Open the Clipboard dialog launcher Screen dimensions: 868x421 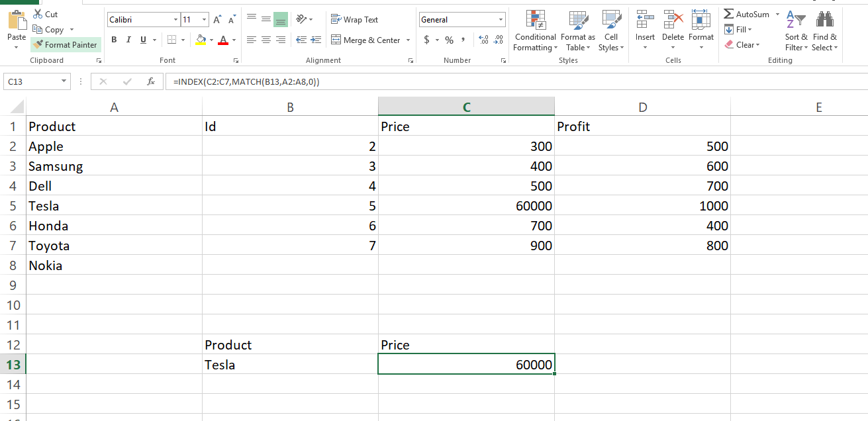(100, 60)
